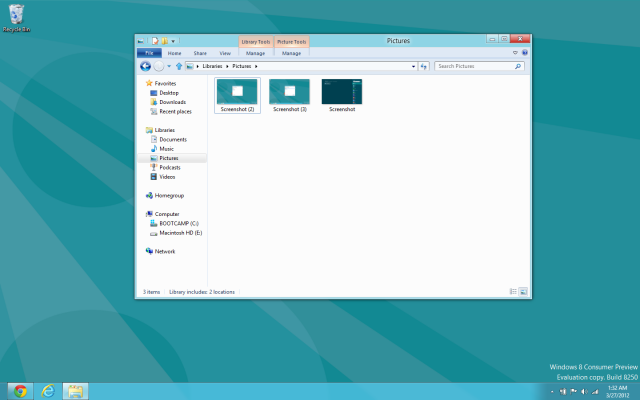Select the Screenshot (3) thumbnail
Screen dimensions: 640x400
pos(289,96)
